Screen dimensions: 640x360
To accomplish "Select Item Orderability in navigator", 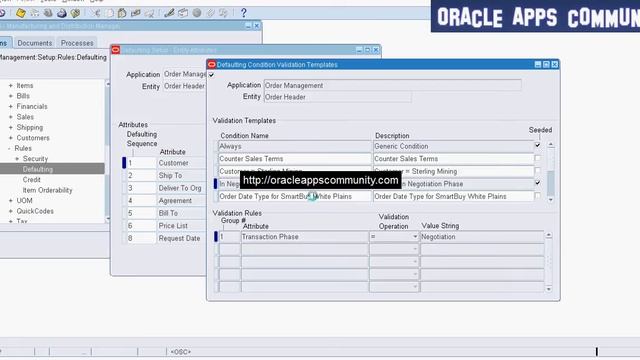I will (47, 190).
